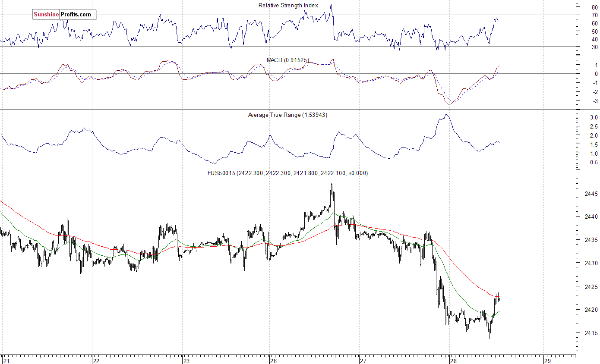Click the MACD (0.91525) label
The image size is (600, 364).
288,60
